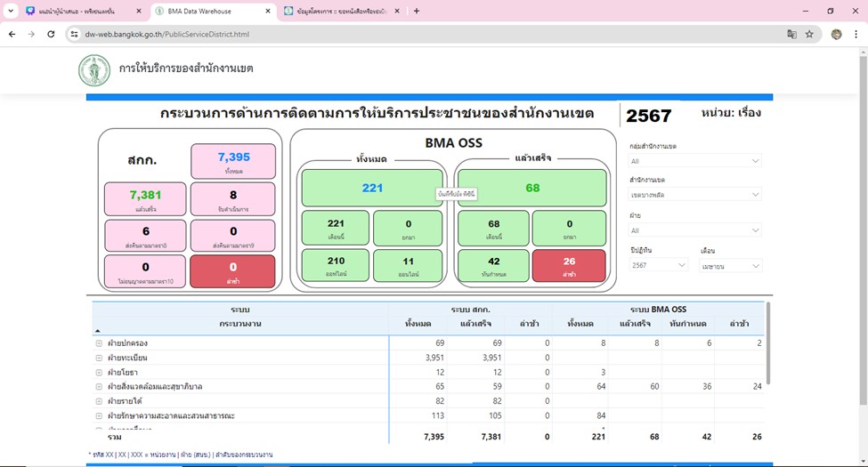Switch to the BMA Data Warehouse tab
Viewport: 868px width, 467px height.
(207, 11)
